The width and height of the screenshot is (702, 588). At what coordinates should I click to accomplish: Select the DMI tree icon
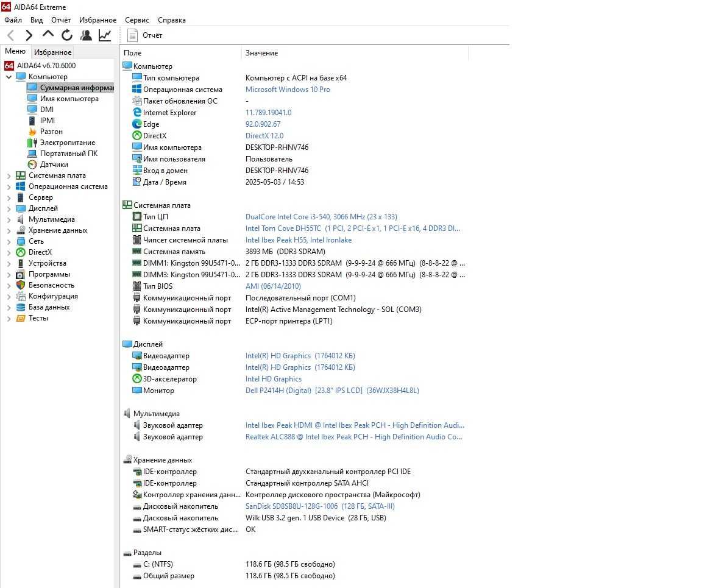coord(32,109)
